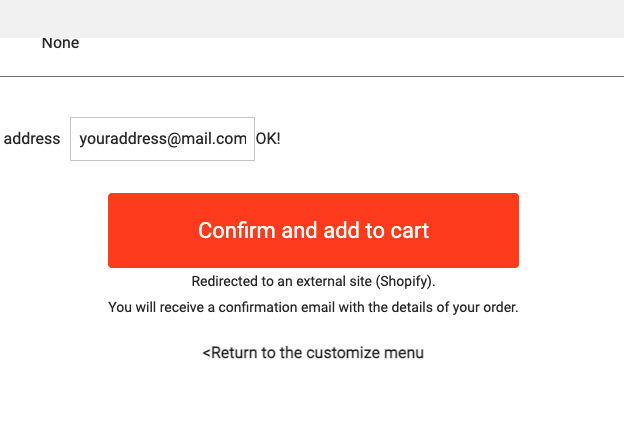Viewport: 624px width, 441px height.
Task: Click the exclamation mark after OK
Action: click(x=278, y=139)
